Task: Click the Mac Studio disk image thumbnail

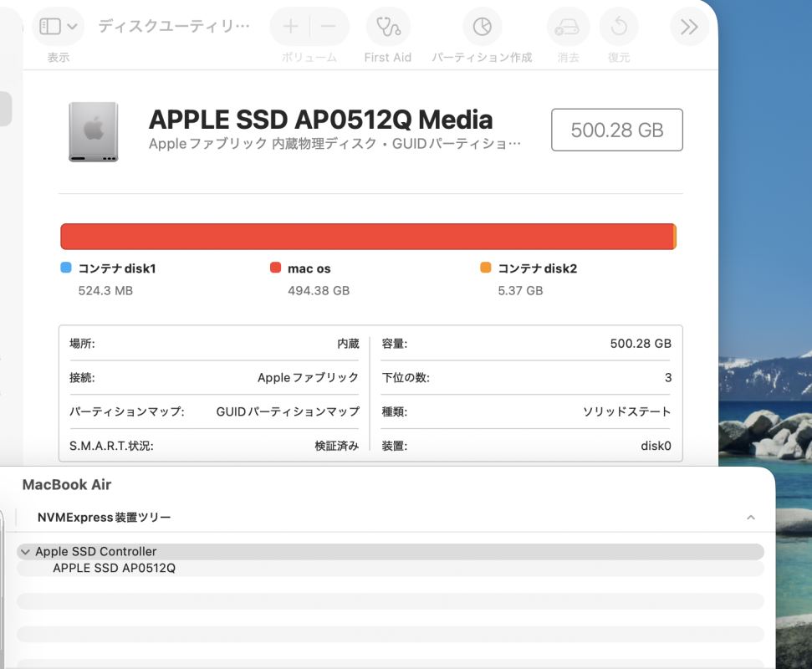Action: [93, 131]
